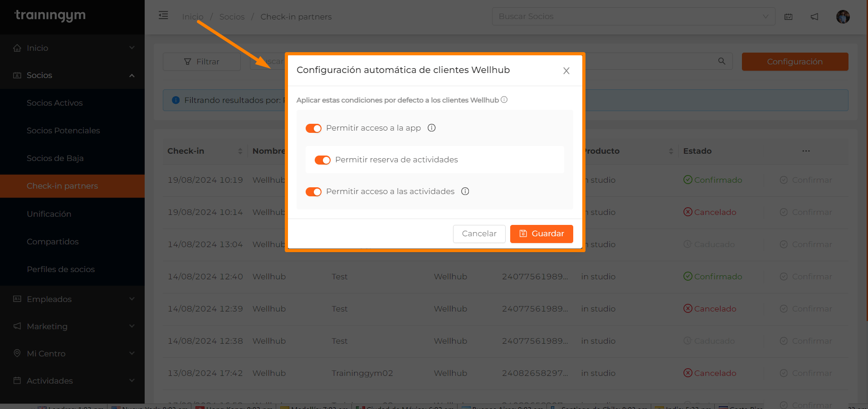Image resolution: width=868 pixels, height=409 pixels.
Task: Click the Inicio home icon in sidebar
Action: point(17,48)
